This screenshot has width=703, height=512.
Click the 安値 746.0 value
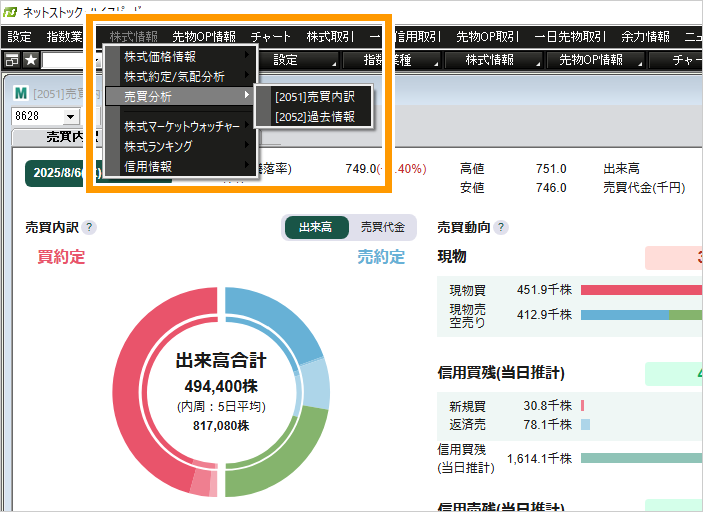point(551,187)
